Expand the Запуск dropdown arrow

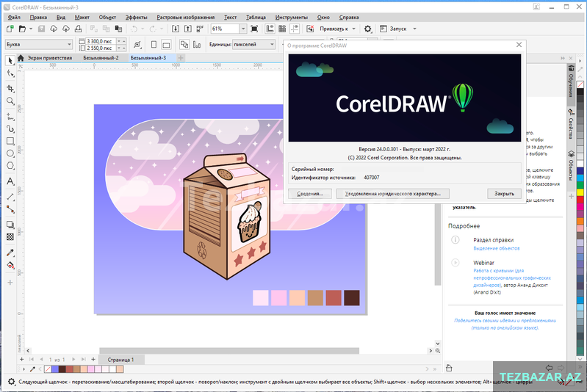tap(415, 29)
